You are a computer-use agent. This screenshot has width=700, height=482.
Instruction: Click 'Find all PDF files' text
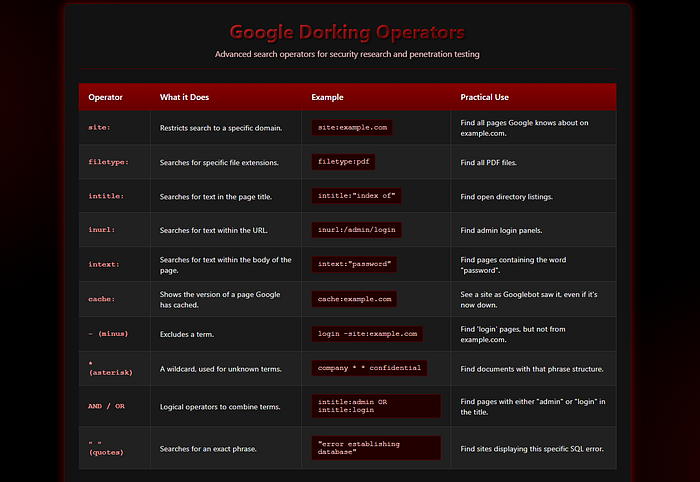click(489, 162)
